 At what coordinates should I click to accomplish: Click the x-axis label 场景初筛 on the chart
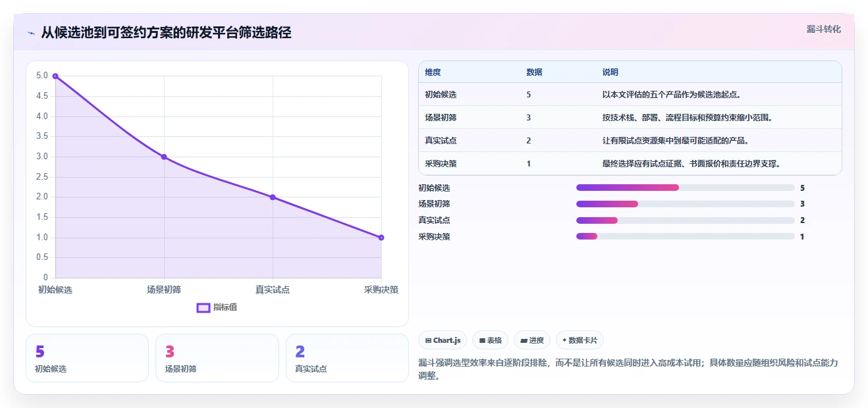[x=164, y=290]
